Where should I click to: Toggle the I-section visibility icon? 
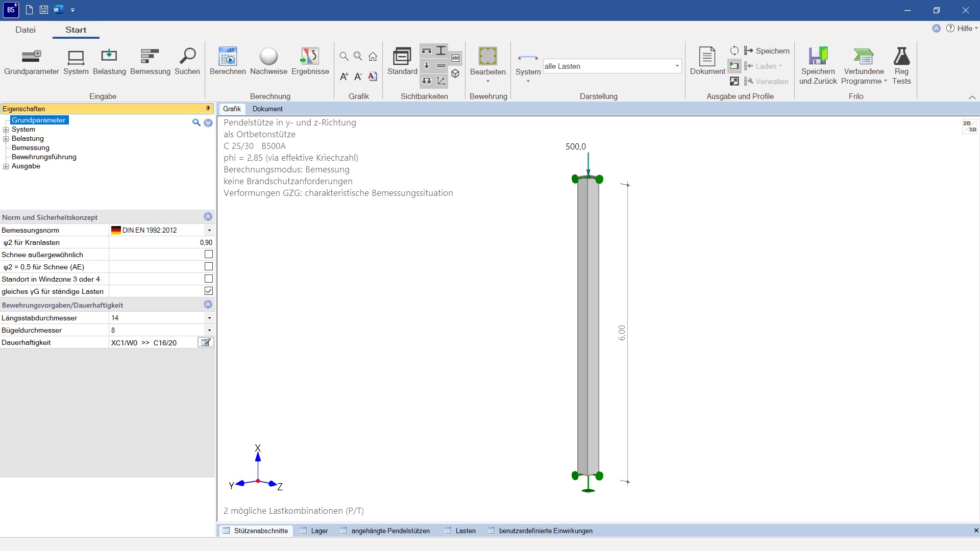coord(441,51)
